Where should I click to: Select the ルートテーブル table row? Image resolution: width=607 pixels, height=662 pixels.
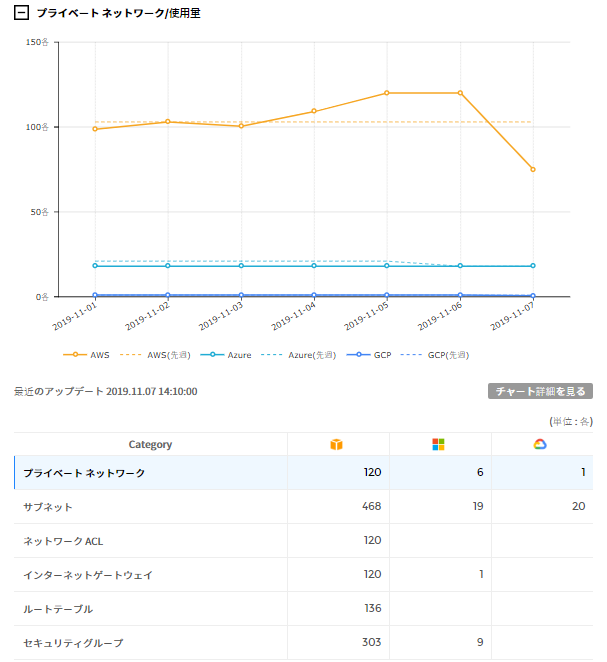(x=58, y=609)
